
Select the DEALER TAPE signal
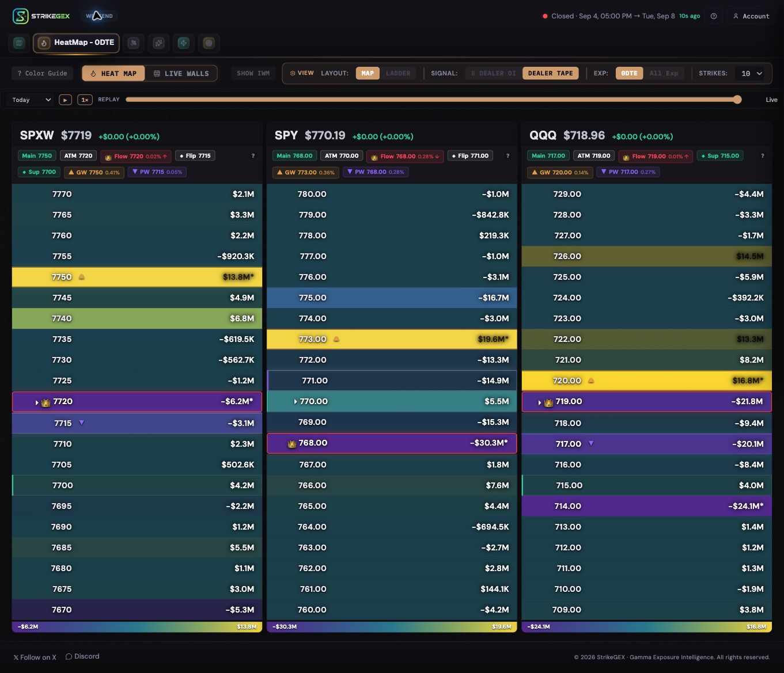point(550,73)
